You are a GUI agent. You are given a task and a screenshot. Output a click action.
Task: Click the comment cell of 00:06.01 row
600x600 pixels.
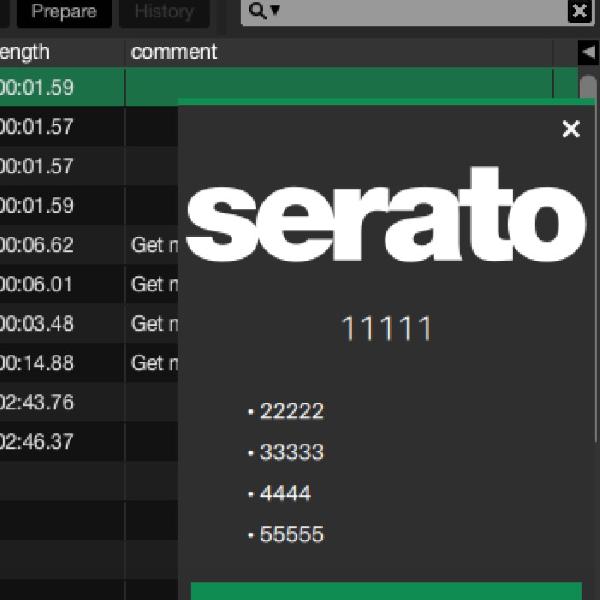(x=152, y=284)
